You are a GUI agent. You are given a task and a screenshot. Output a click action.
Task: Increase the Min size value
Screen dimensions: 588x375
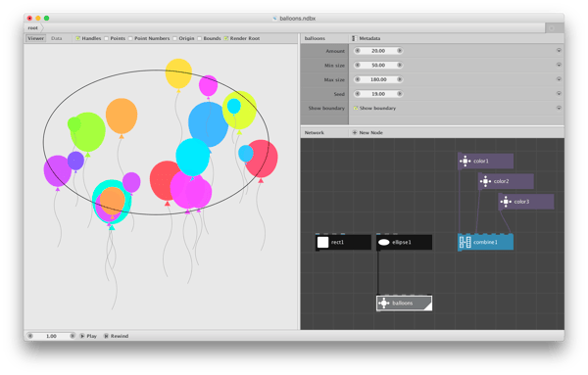(400, 66)
